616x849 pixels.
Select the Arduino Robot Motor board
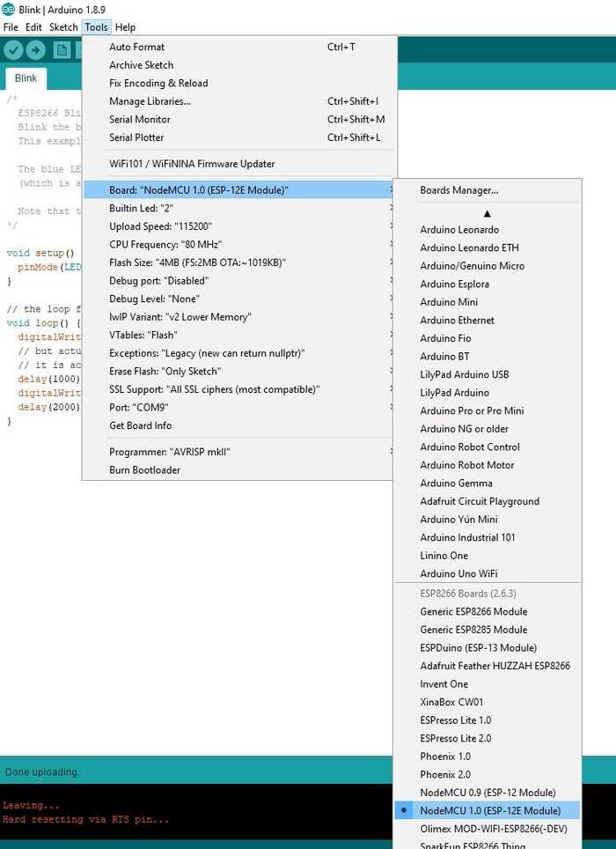pos(488,465)
